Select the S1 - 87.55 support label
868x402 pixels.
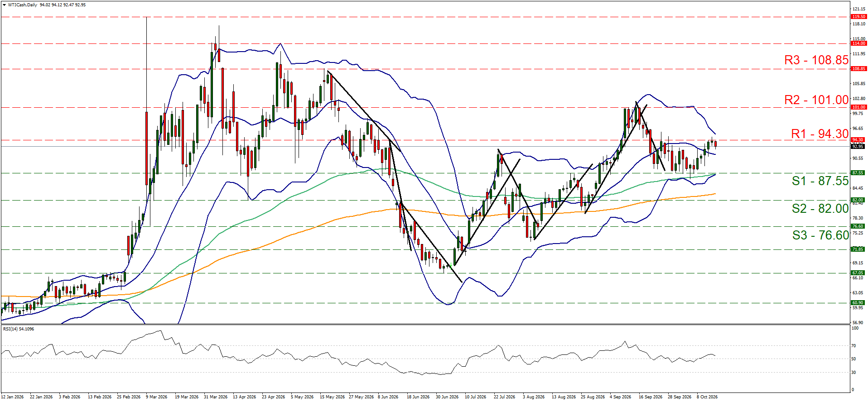820,181
